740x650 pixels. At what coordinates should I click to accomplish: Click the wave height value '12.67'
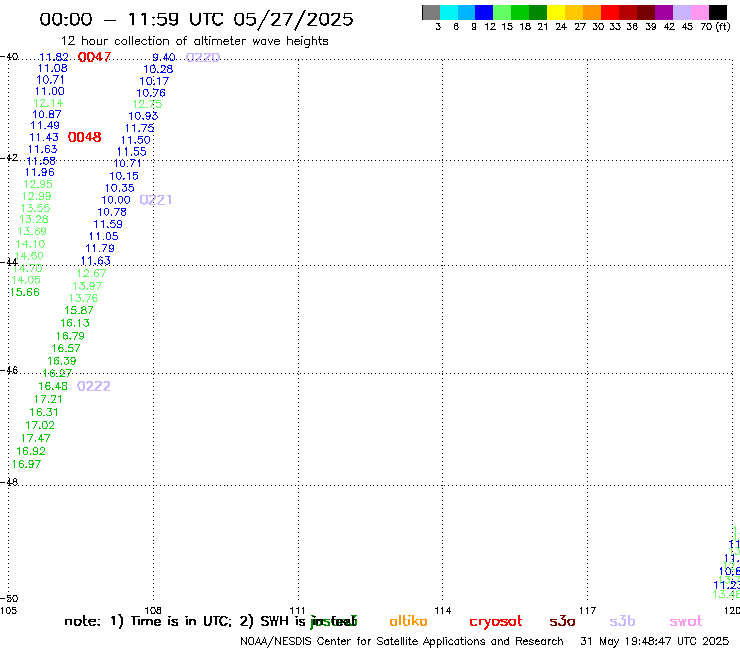pyautogui.click(x=92, y=273)
